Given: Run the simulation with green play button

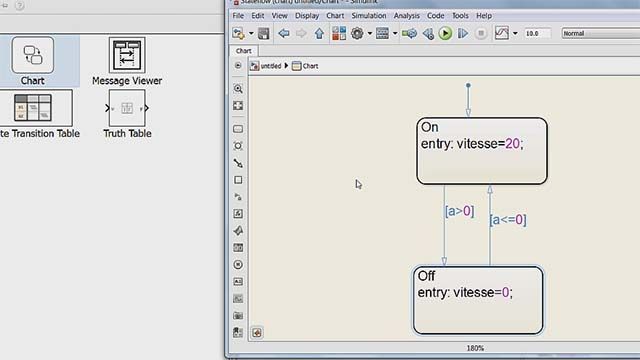Looking at the screenshot, I should tap(445, 33).
